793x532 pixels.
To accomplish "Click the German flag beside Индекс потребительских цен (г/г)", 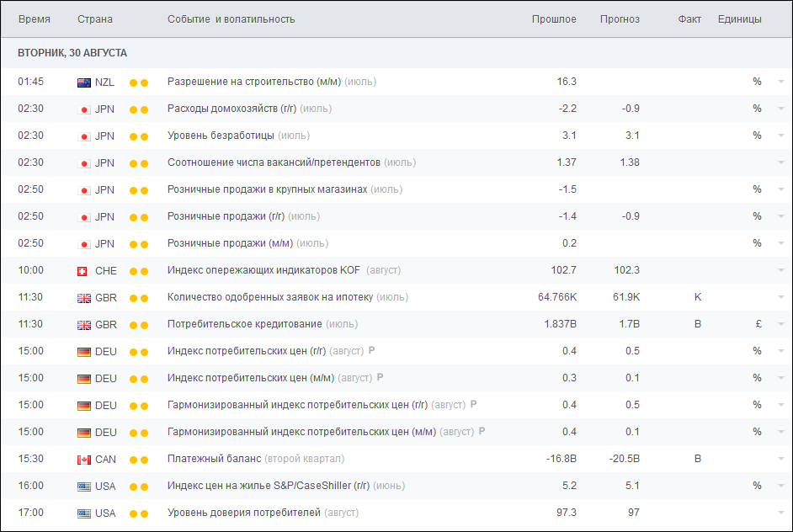I will pyautogui.click(x=84, y=352).
